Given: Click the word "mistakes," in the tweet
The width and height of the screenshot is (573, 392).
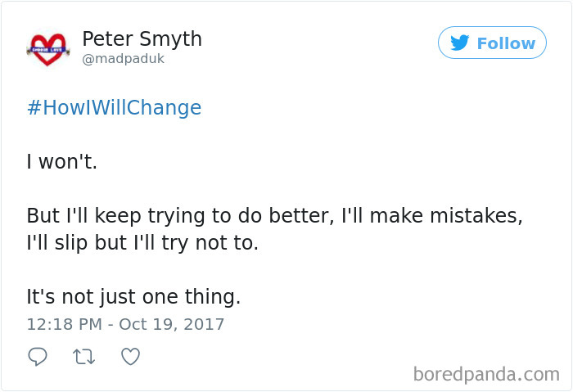Looking at the screenshot, I should [x=476, y=215].
